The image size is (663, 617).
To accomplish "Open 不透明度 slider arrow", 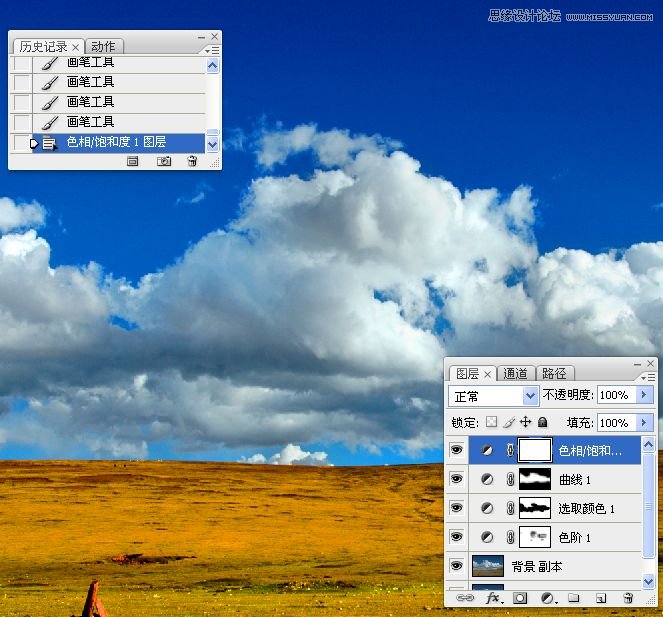I will pos(644,395).
